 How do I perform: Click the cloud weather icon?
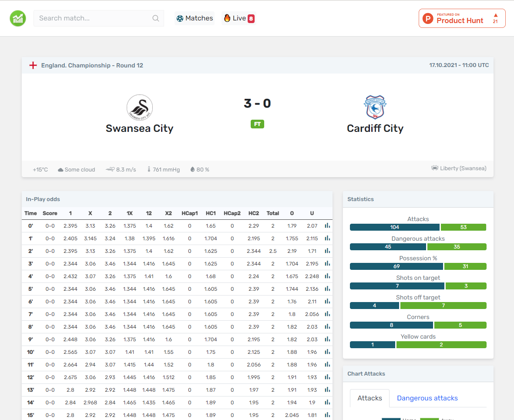click(60, 170)
